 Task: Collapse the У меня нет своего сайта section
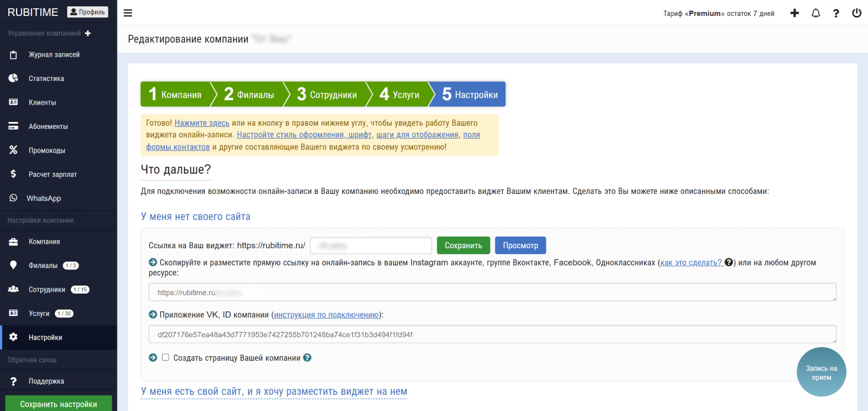coord(195,216)
